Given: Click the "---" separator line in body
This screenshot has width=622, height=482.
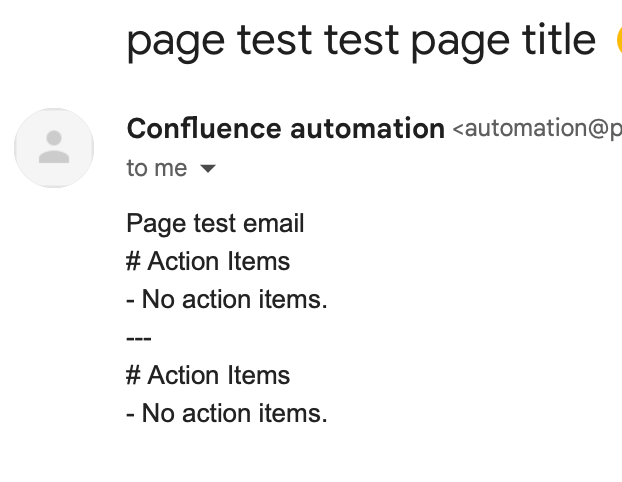Looking at the screenshot, I should tap(139, 337).
